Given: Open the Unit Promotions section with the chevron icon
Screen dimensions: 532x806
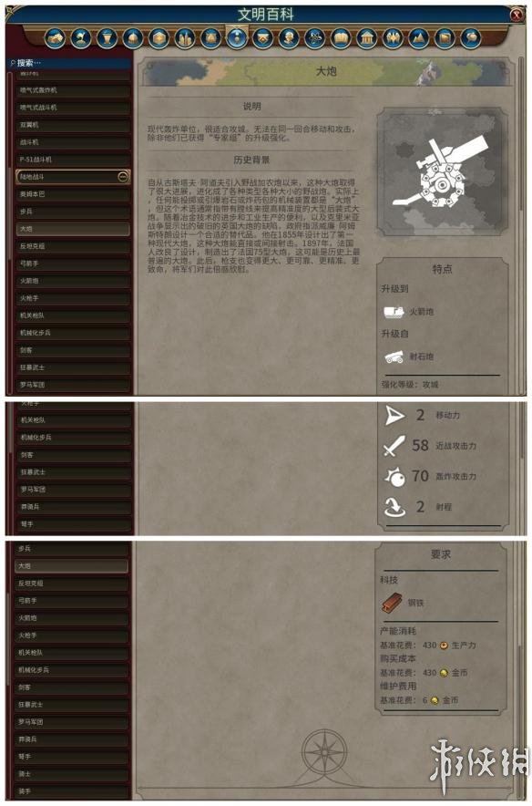Looking at the screenshot, I should pos(263,38).
